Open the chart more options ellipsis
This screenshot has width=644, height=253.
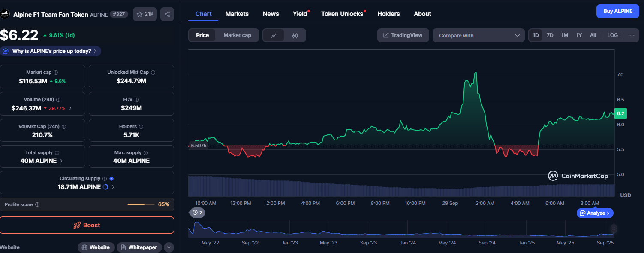click(632, 35)
